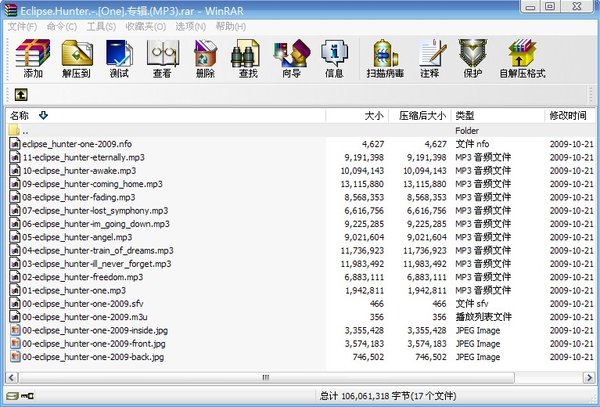The image size is (600, 407).
Task: Click size value 13,115,880 in 大小 column
Action: tap(362, 184)
